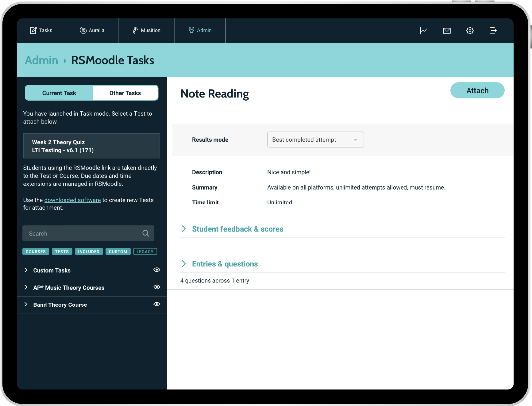Click the logout icon

(493, 31)
